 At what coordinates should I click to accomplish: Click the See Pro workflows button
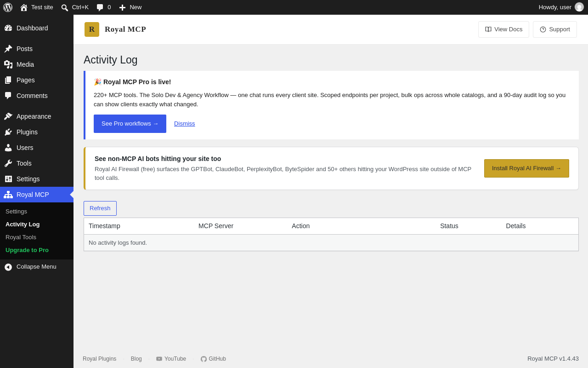click(x=130, y=124)
